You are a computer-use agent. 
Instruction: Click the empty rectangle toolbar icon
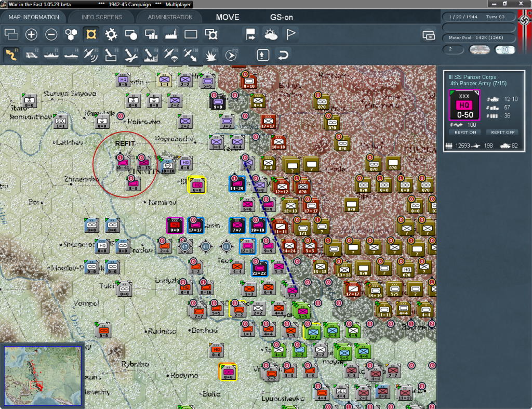click(x=191, y=34)
